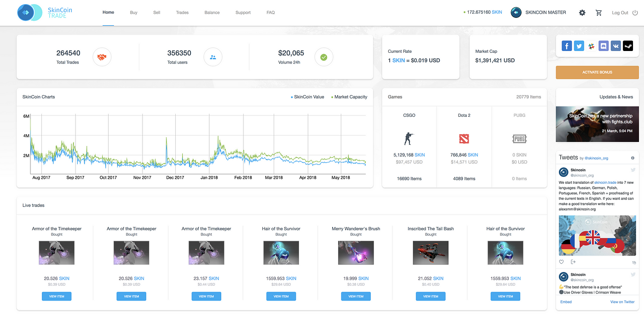Image resolution: width=644 pixels, height=323 pixels.
Task: Click the SkinCoin Trade logo
Action: [45, 12]
